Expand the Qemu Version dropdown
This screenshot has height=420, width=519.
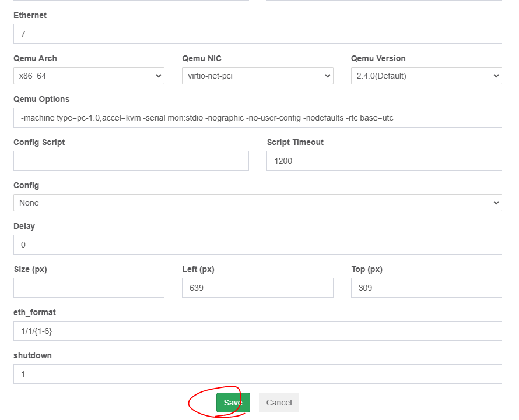(x=426, y=76)
